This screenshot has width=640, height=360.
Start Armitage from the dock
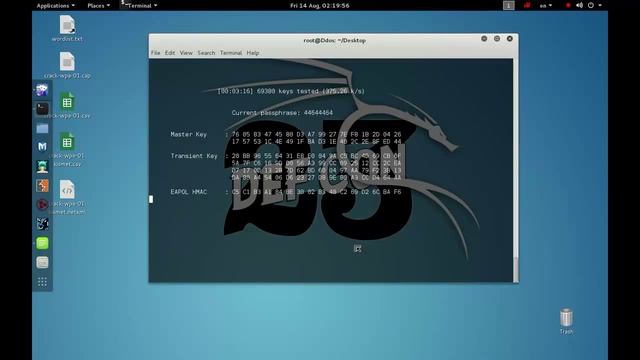[42, 167]
